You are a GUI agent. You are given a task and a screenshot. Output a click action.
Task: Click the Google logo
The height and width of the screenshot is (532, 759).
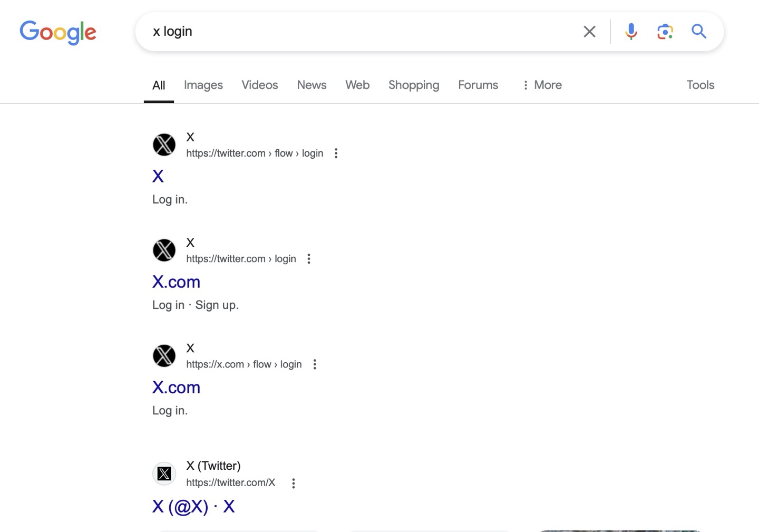[x=58, y=32]
